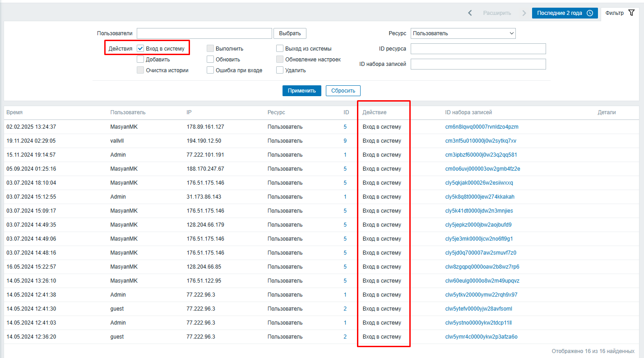This screenshot has width=644, height=358.
Task: Open record set clw8zgqpq0000oaw2b8wz7rp6
Action: [x=482, y=267]
